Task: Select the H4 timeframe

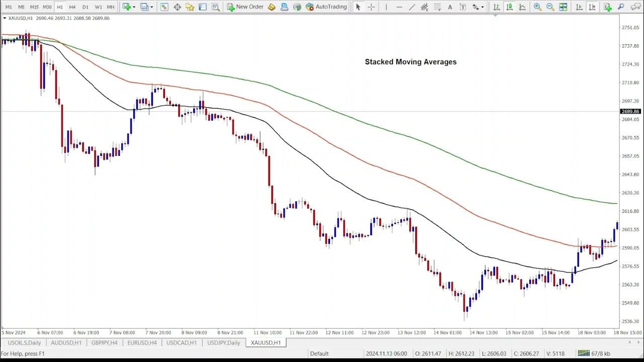Action: point(72,7)
